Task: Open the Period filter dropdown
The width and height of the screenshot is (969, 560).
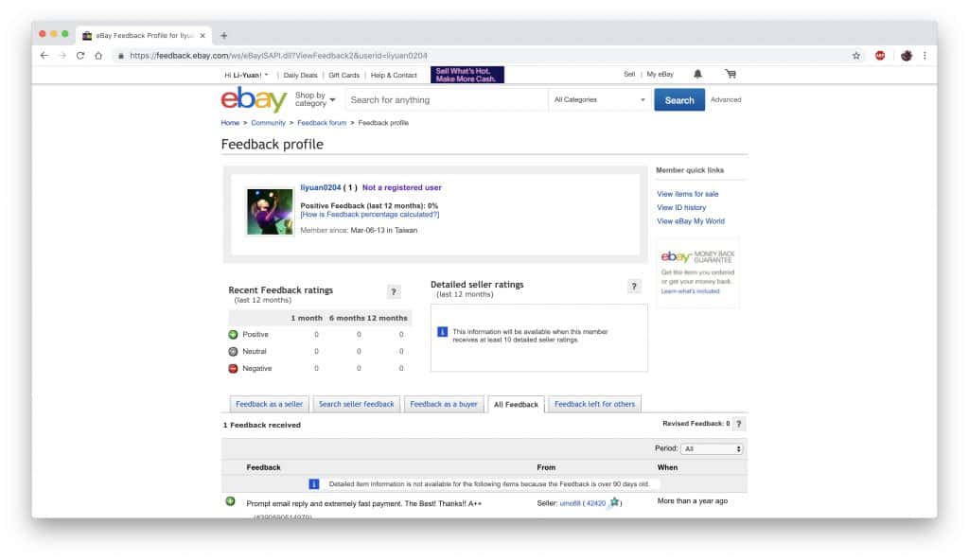Action: point(711,447)
